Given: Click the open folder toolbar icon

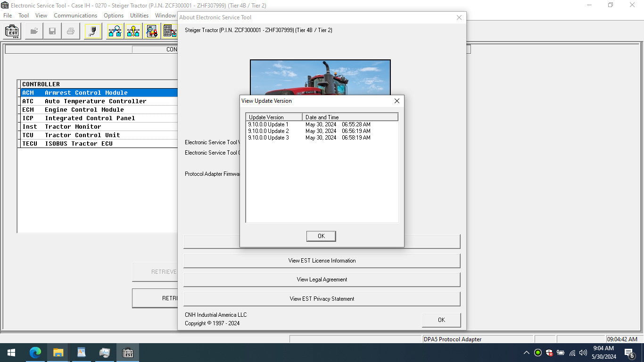Looking at the screenshot, I should click(34, 32).
